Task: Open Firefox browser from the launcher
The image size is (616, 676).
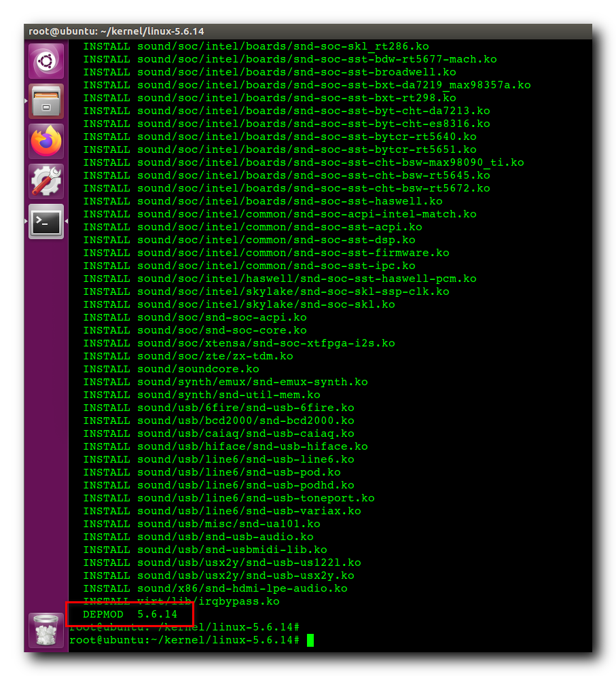Action: [x=46, y=141]
